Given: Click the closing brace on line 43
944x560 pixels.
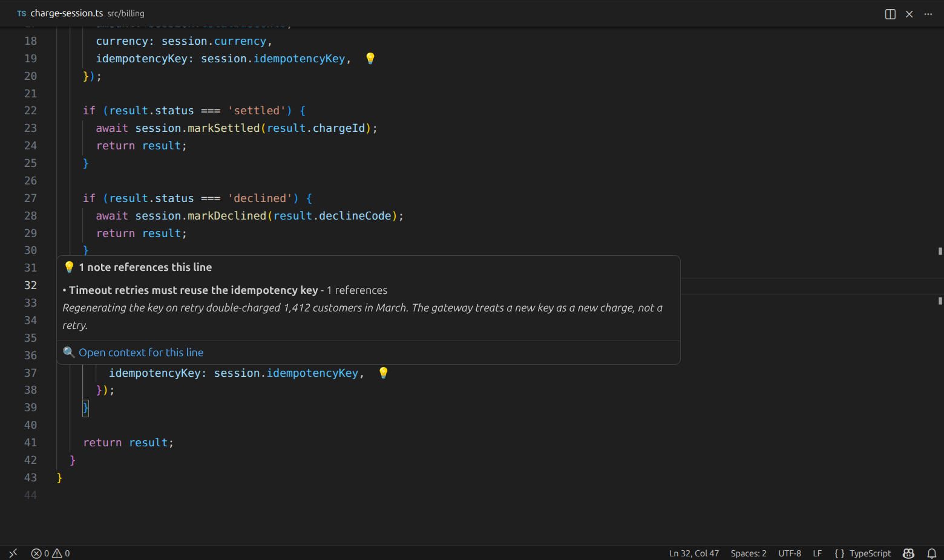Looking at the screenshot, I should [x=59, y=478].
